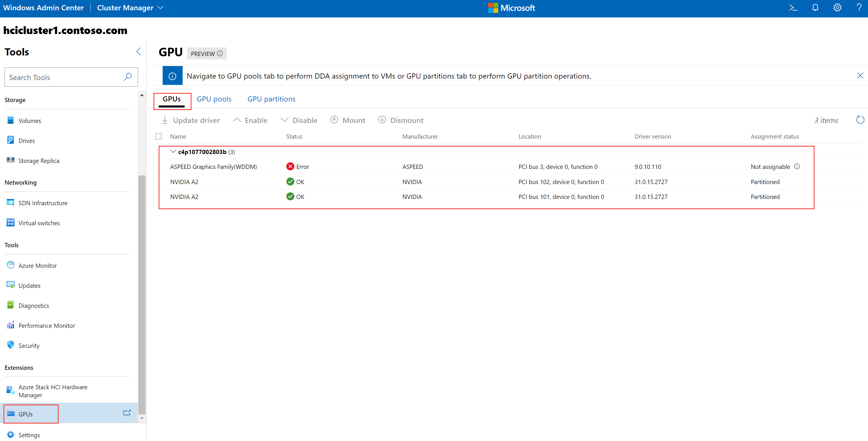The height and width of the screenshot is (441, 868).
Task: Open GPUs tool in new window icon
Action: pos(127,413)
